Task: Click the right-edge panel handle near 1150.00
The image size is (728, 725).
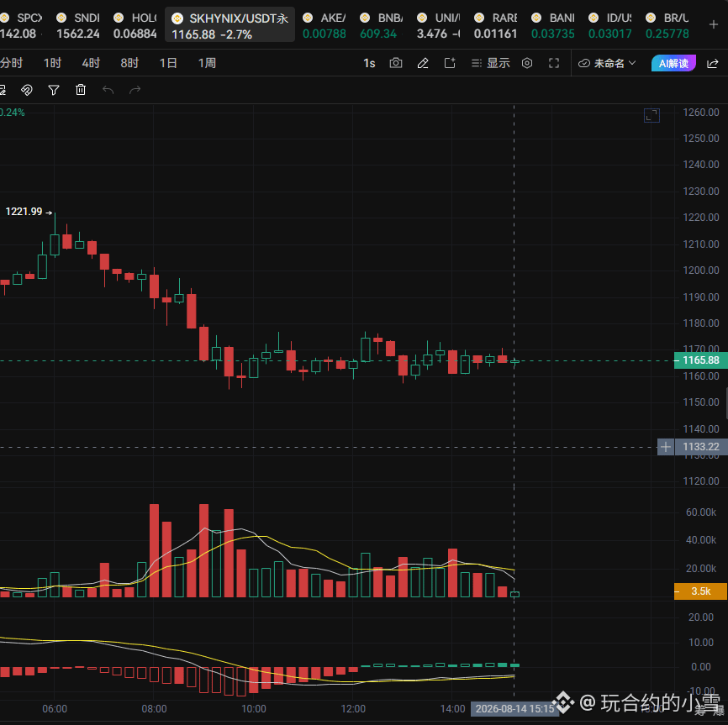Action: click(x=725, y=403)
